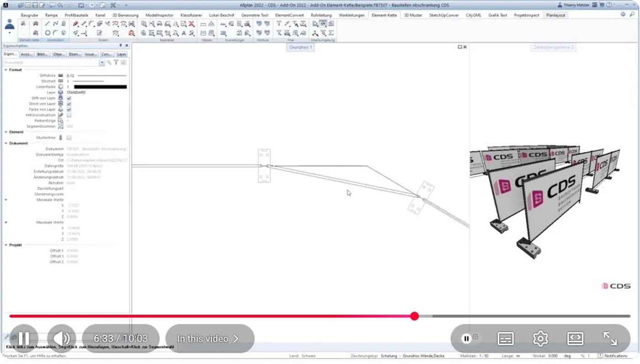Mute the video volume

(x=61, y=338)
